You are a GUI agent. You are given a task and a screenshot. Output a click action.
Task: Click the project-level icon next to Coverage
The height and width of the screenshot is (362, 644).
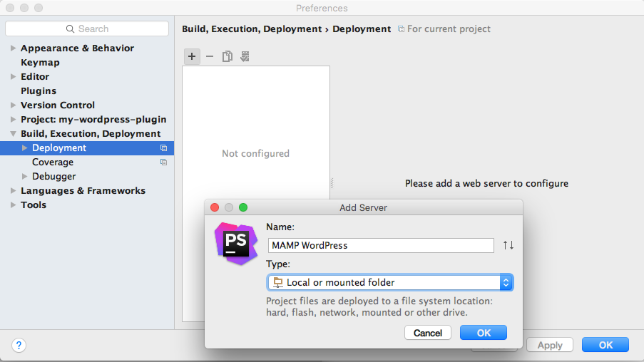point(163,162)
